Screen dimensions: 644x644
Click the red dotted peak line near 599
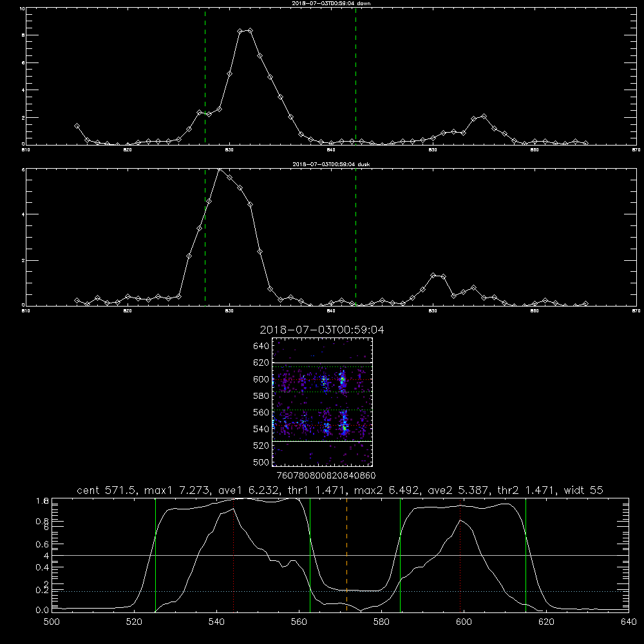click(460, 555)
